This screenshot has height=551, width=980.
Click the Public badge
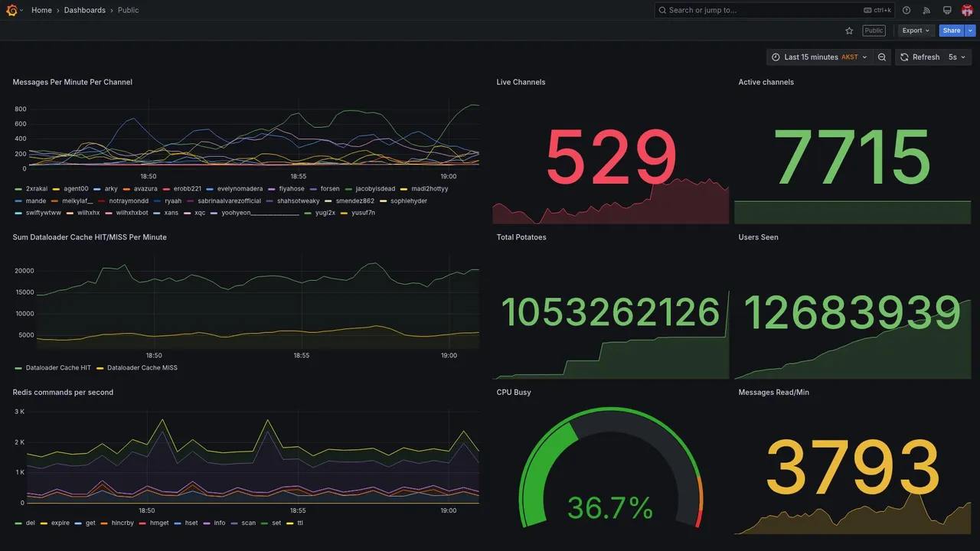pyautogui.click(x=874, y=31)
